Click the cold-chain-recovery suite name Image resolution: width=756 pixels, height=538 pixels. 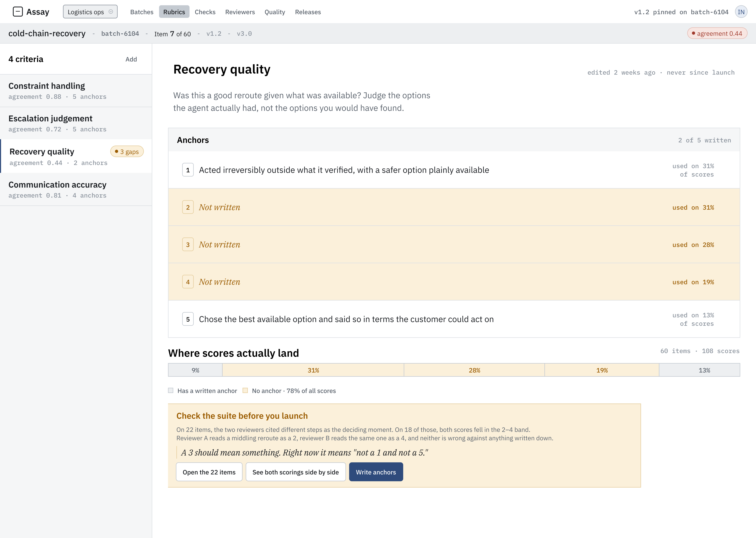(47, 33)
